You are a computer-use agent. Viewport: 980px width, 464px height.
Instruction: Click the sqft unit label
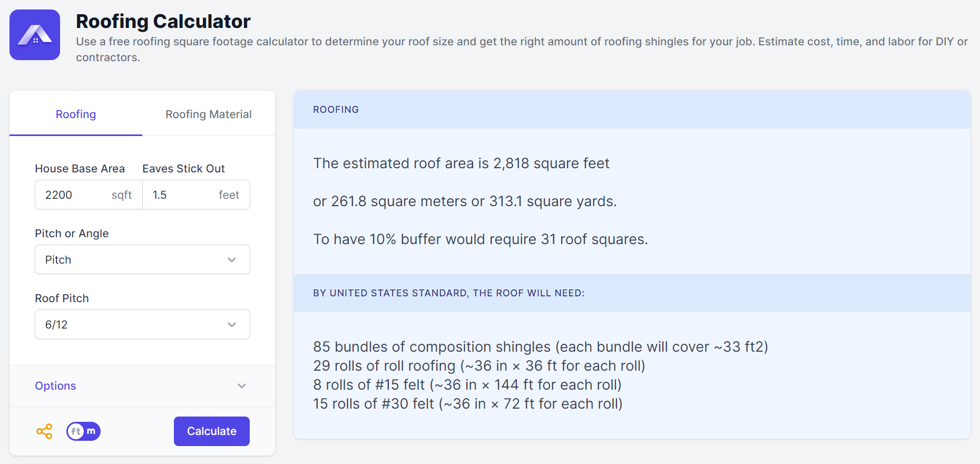(122, 195)
